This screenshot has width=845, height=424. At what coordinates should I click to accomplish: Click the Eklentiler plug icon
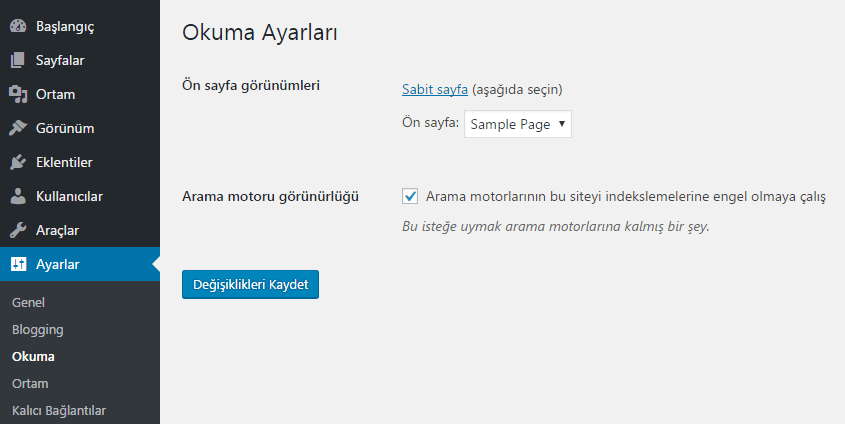tap(18, 162)
